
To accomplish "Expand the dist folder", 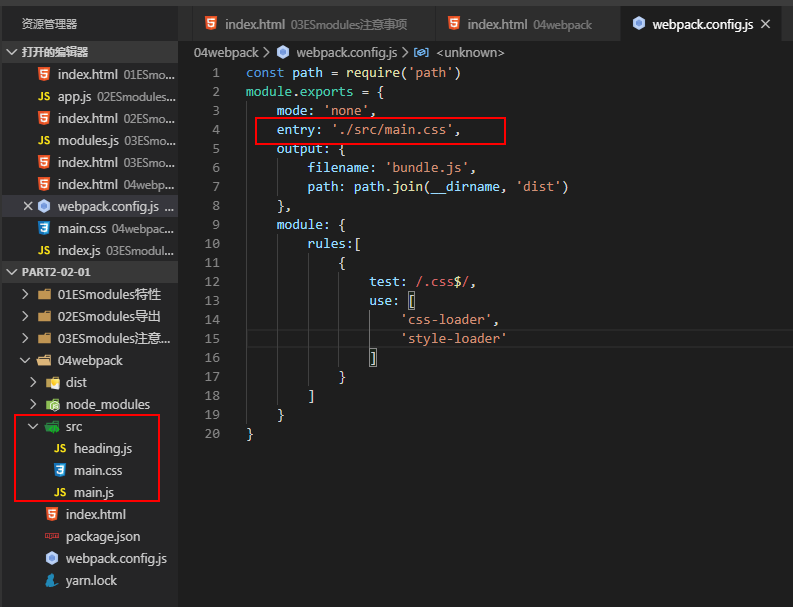I will [x=33, y=382].
